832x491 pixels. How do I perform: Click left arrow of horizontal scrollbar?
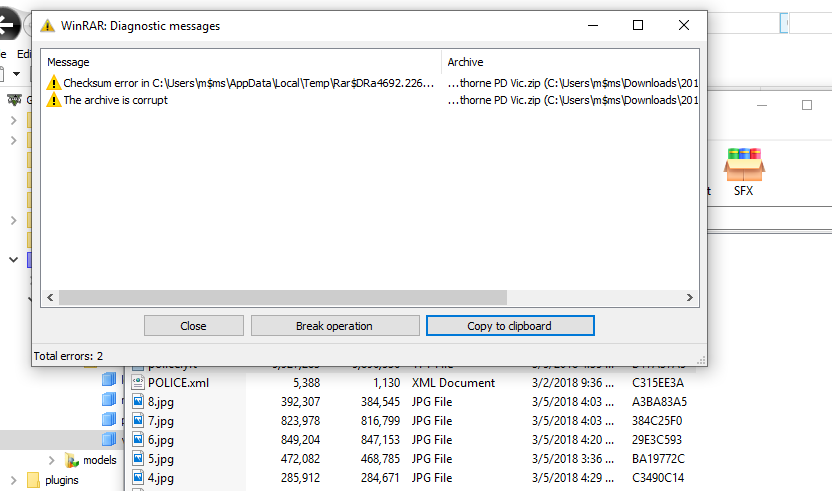50,298
